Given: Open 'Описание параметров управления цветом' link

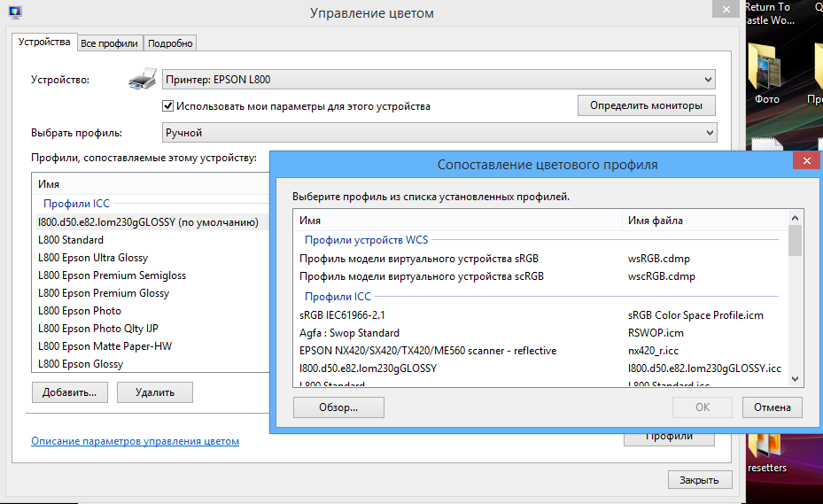Looking at the screenshot, I should (135, 441).
